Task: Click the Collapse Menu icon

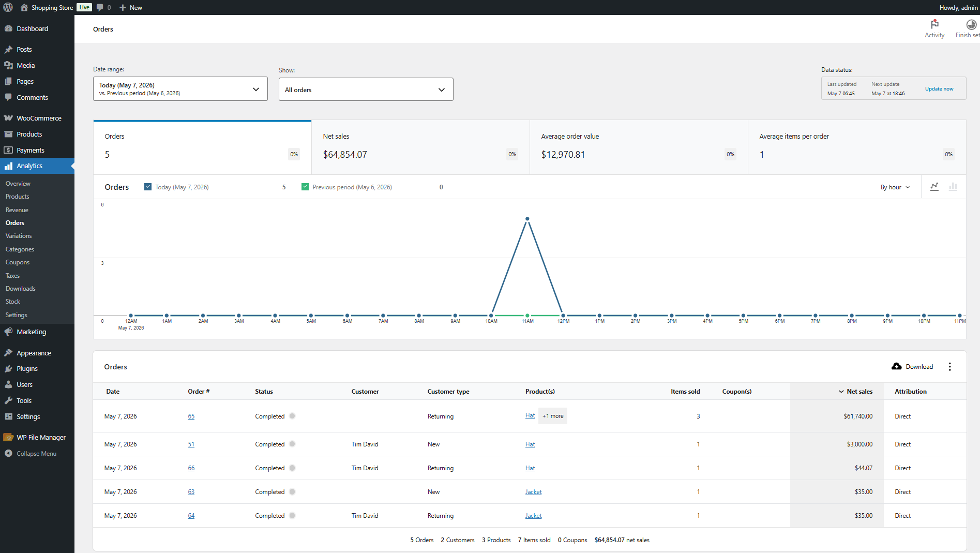Action: click(8, 453)
